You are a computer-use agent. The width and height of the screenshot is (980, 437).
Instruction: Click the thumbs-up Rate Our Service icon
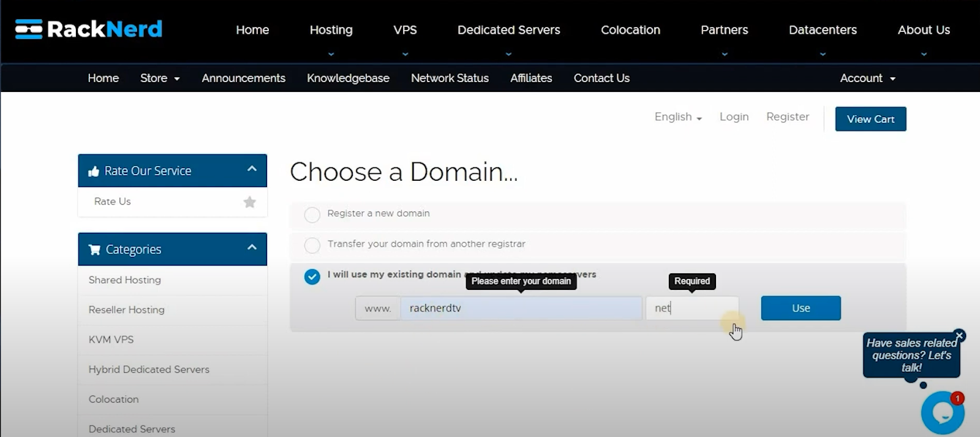(94, 171)
